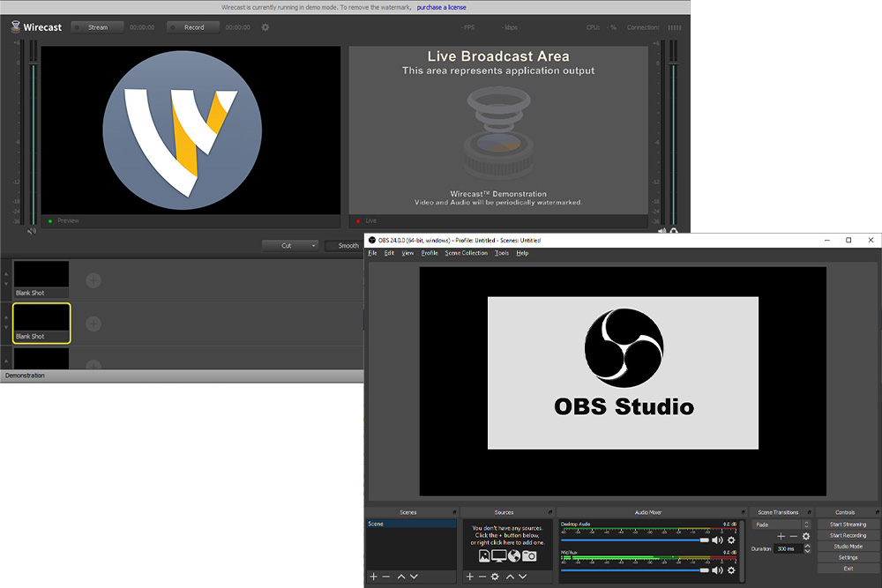
Task: Open the OBS Edit menu
Action: coord(389,253)
